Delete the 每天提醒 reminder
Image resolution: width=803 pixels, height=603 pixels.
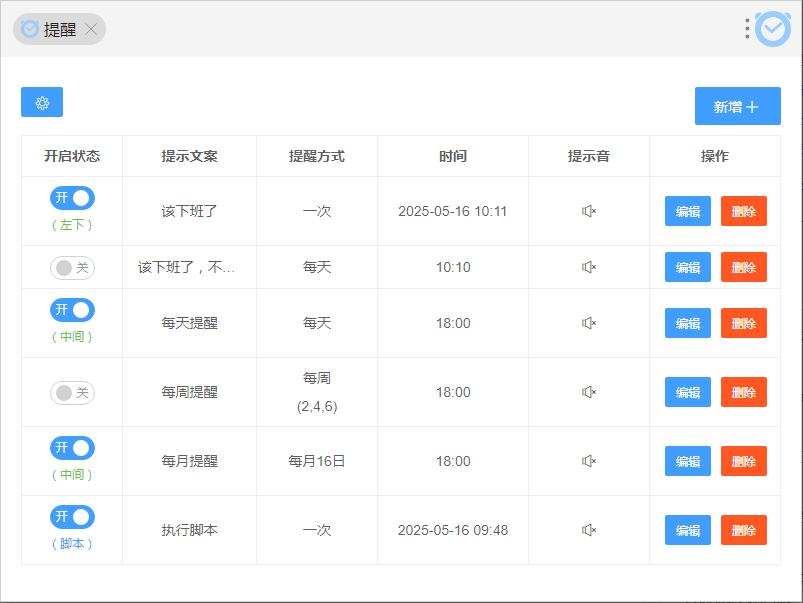click(x=744, y=323)
